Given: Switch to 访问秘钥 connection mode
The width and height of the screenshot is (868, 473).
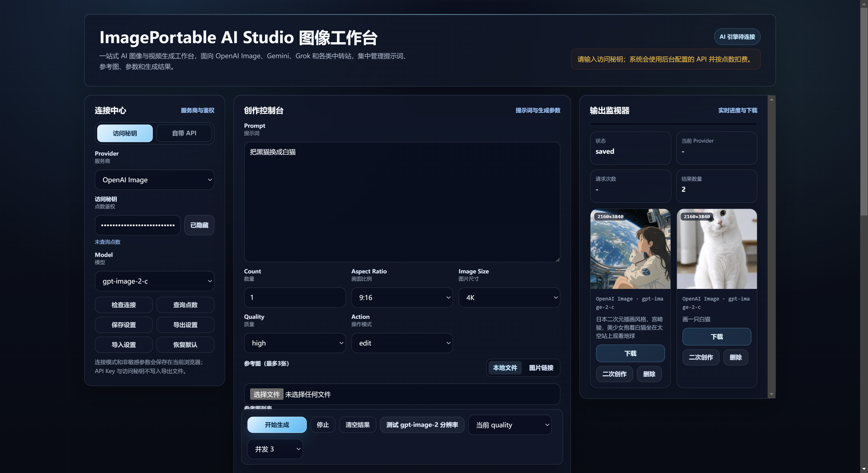Looking at the screenshot, I should [125, 133].
